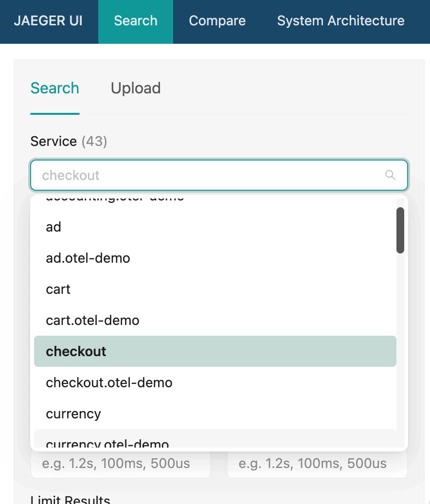Screen dimensions: 430x504
Task: Select the highlighted 'checkout' option
Action: tap(215, 351)
